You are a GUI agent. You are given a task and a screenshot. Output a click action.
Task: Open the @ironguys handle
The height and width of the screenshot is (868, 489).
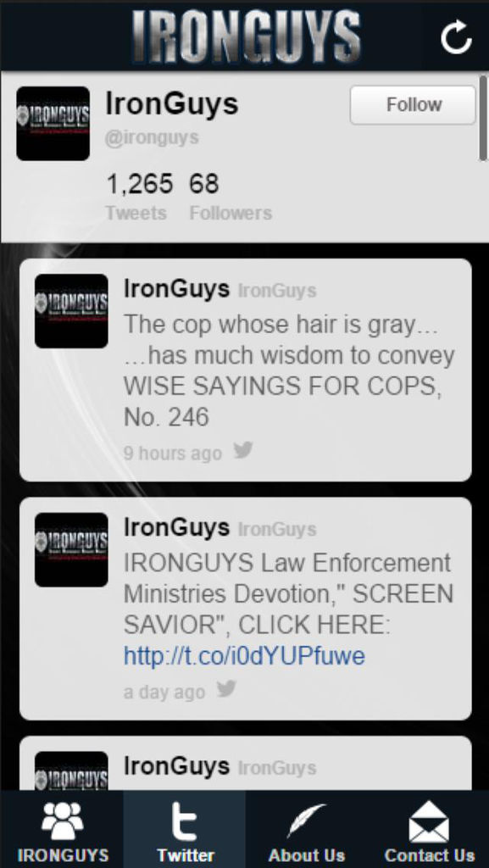click(152, 137)
